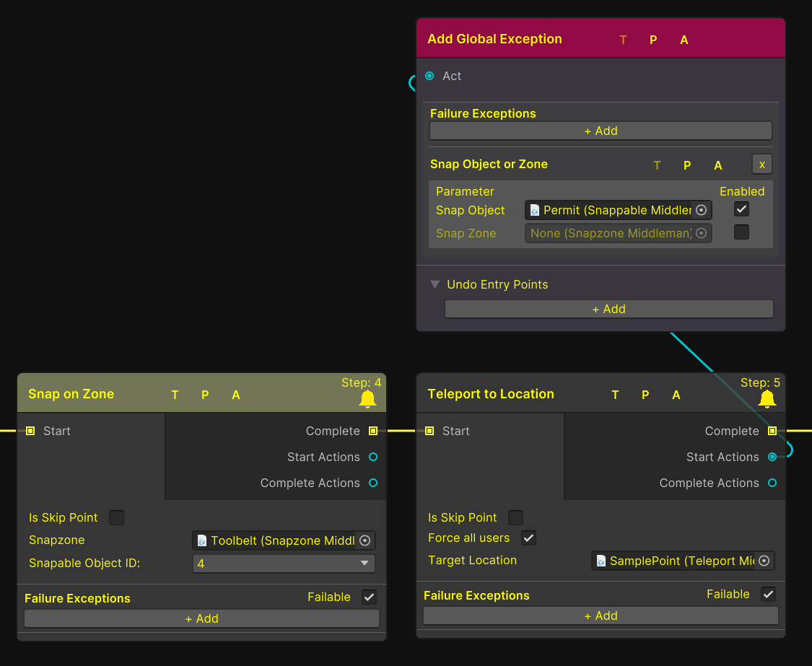Click the P tab on Snap on Zone header

[x=205, y=395]
